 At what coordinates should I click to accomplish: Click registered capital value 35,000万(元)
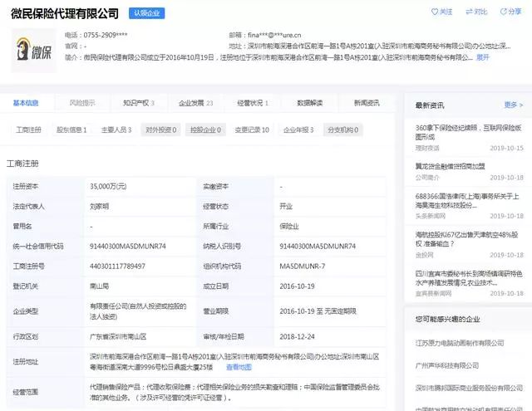(x=108, y=186)
